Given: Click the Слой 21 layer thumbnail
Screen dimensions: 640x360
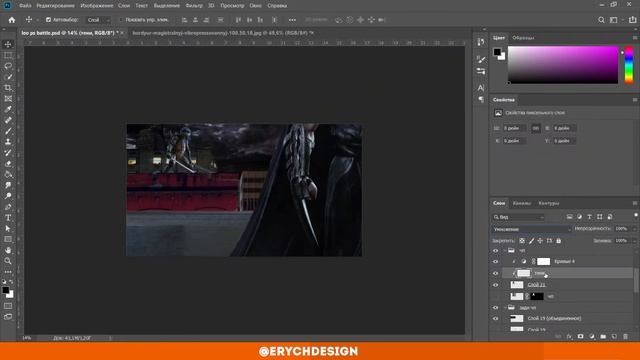Looking at the screenshot, I should 517,285.
